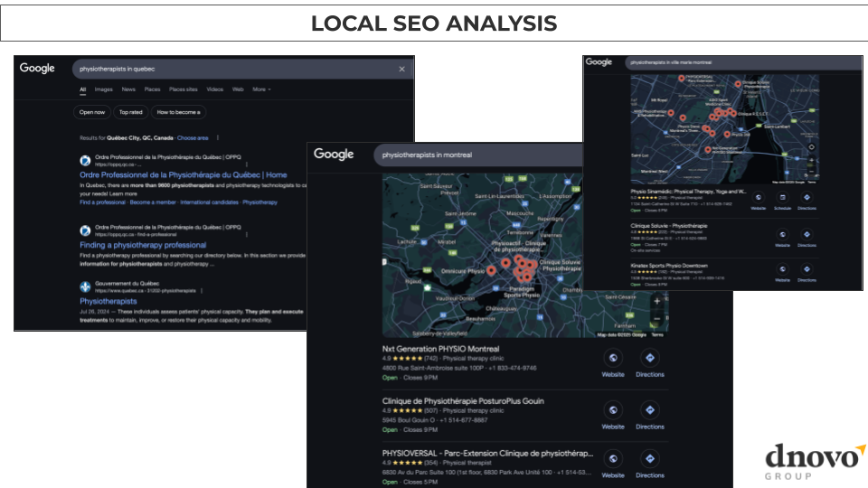Open Directions for Clinique Soluvie Physiothérapie
The height and width of the screenshot is (488, 868).
point(807,235)
